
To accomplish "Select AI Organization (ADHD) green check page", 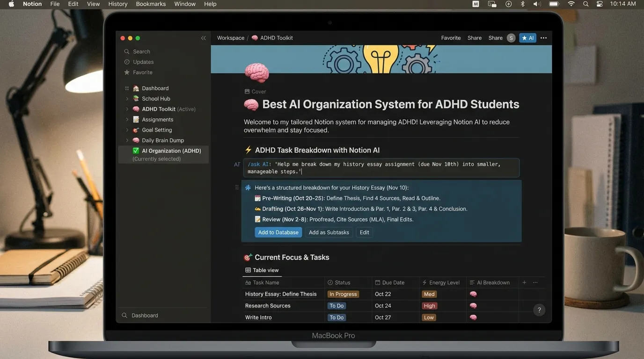I will [x=163, y=154].
